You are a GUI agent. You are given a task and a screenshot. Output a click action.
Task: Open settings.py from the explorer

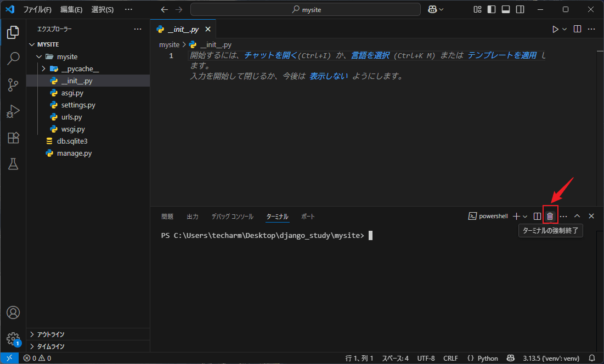(88, 105)
